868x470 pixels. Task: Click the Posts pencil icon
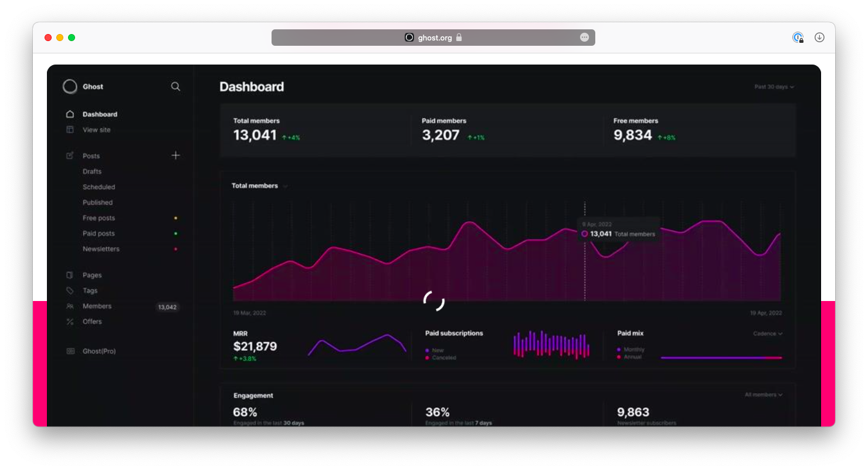70,155
